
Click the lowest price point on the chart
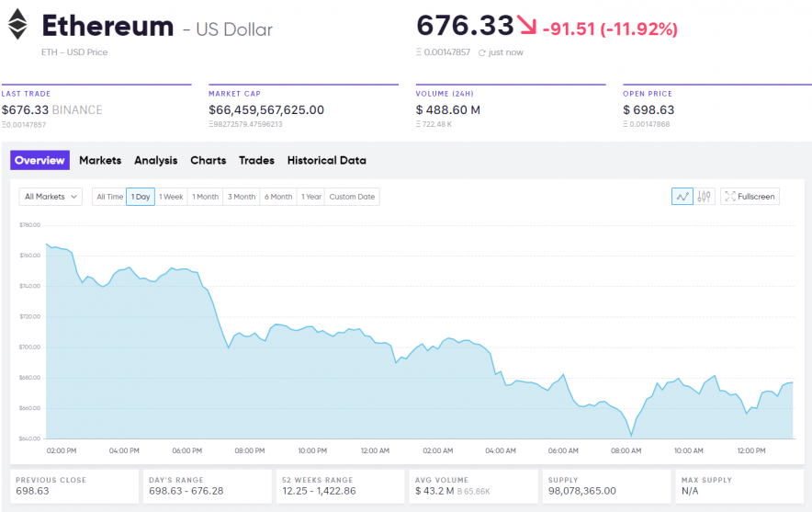631,435
